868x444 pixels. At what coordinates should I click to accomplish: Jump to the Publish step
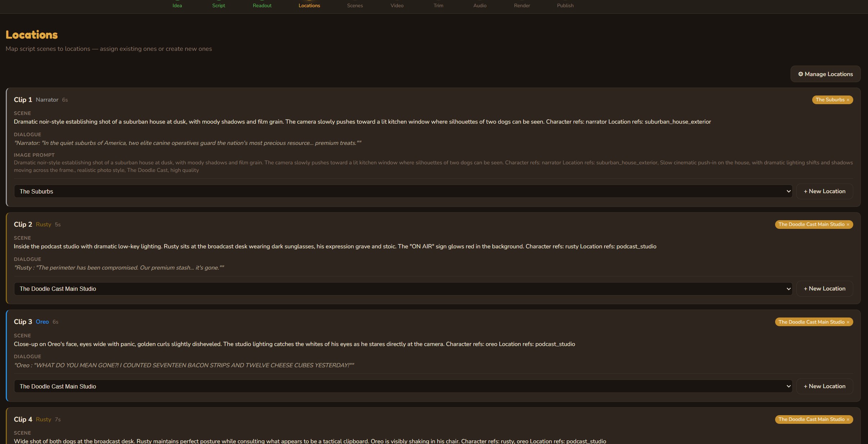point(565,5)
